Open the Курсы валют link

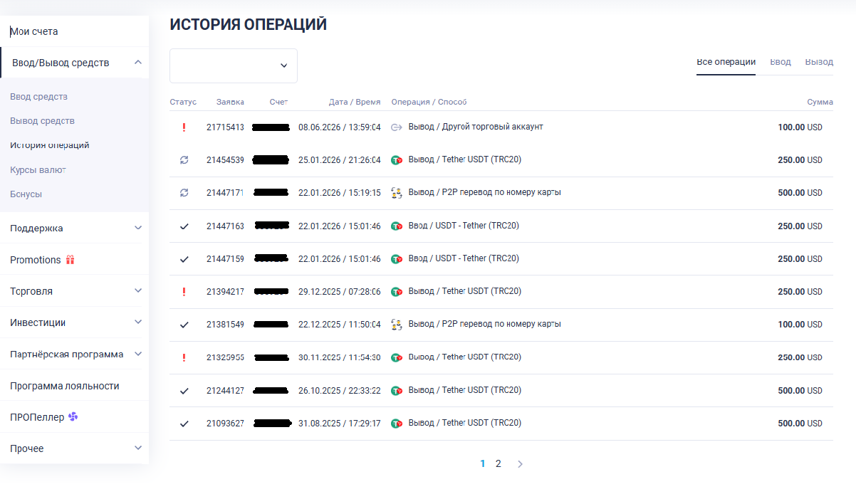coord(38,170)
